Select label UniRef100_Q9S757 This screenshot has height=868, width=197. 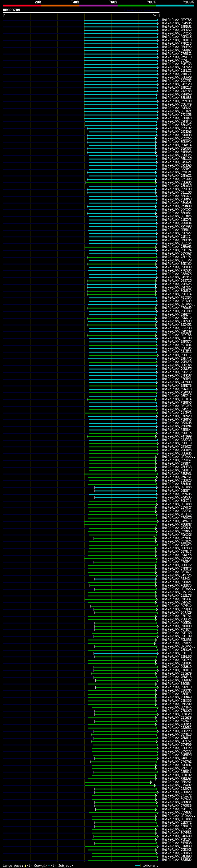click(176, 81)
